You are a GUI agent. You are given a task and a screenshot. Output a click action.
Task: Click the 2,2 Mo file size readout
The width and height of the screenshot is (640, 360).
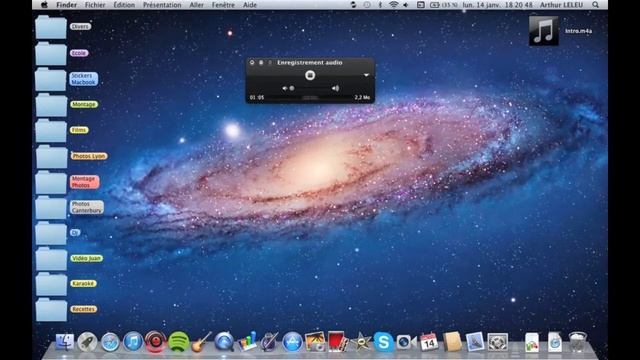point(362,98)
